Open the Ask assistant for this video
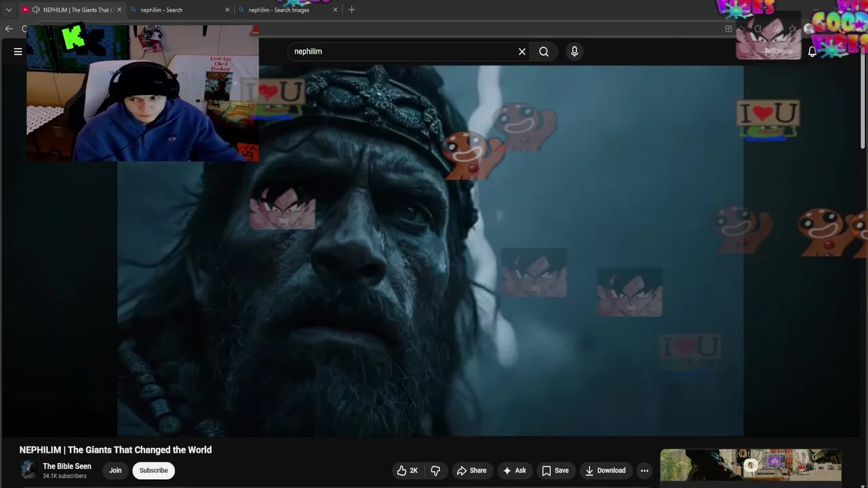This screenshot has width=868, height=488. (514, 470)
